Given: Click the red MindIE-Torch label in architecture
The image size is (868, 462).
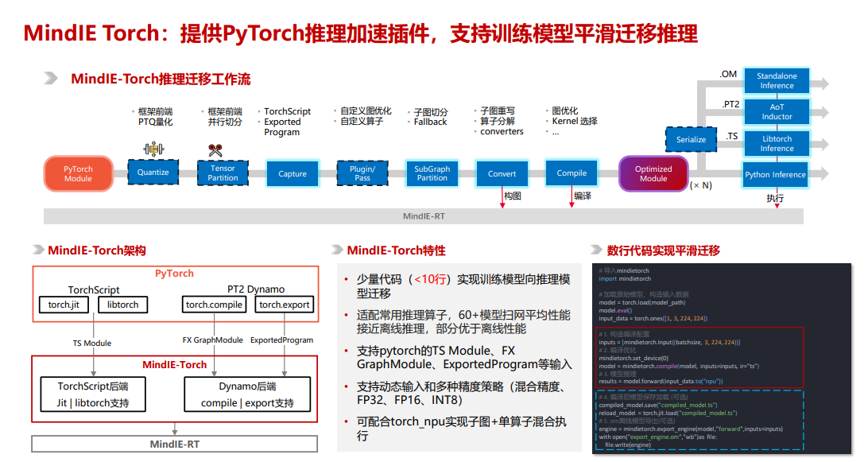Looking at the screenshot, I should coord(174,364).
